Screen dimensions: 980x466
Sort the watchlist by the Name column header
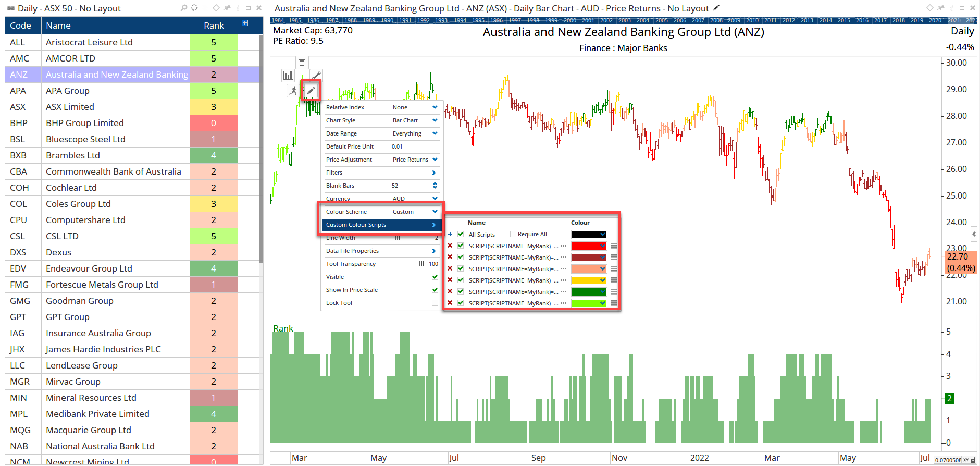point(115,26)
